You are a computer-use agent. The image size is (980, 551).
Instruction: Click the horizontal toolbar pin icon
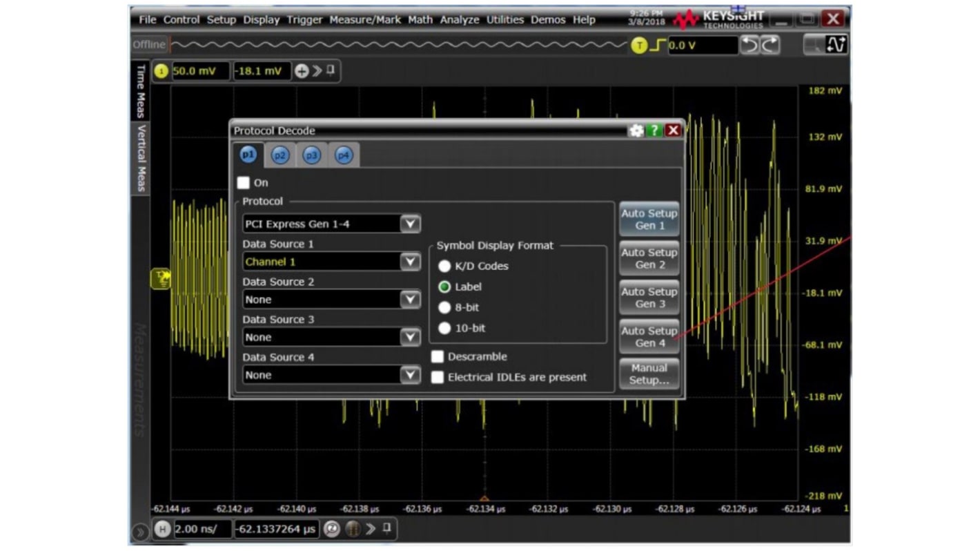(387, 529)
